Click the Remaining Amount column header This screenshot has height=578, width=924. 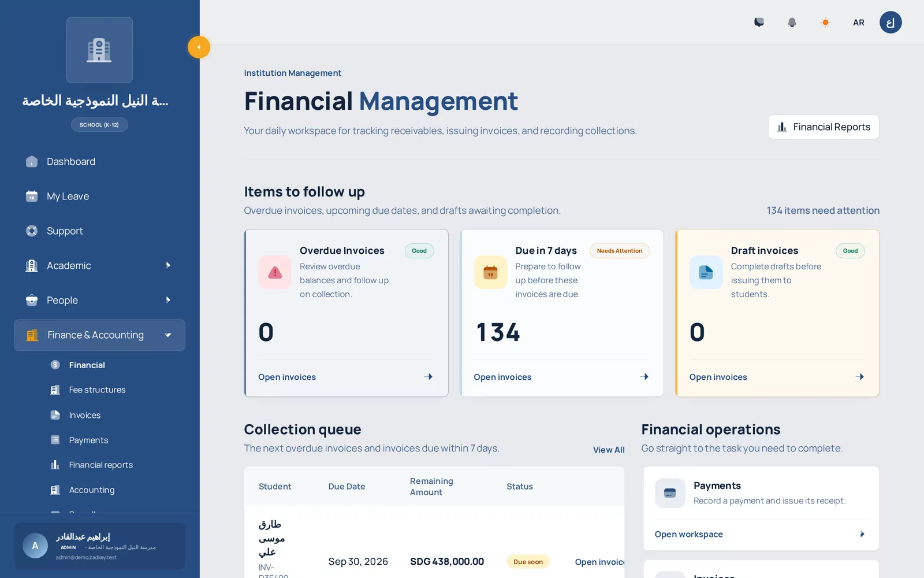(x=431, y=487)
